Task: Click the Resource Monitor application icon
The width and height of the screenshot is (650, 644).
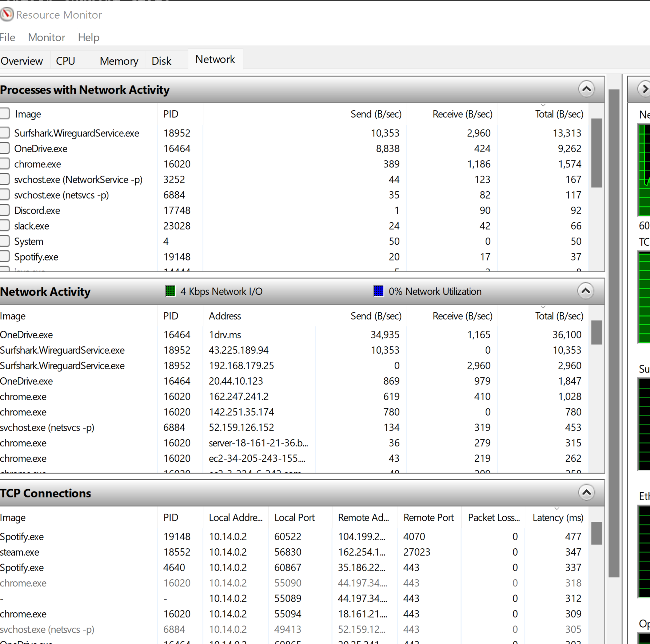Action: (x=7, y=14)
